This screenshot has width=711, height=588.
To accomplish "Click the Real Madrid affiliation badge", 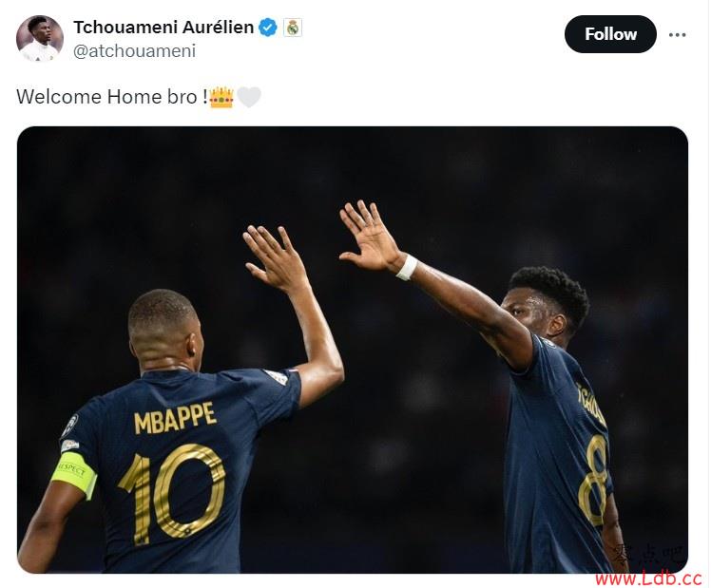I will [293, 28].
